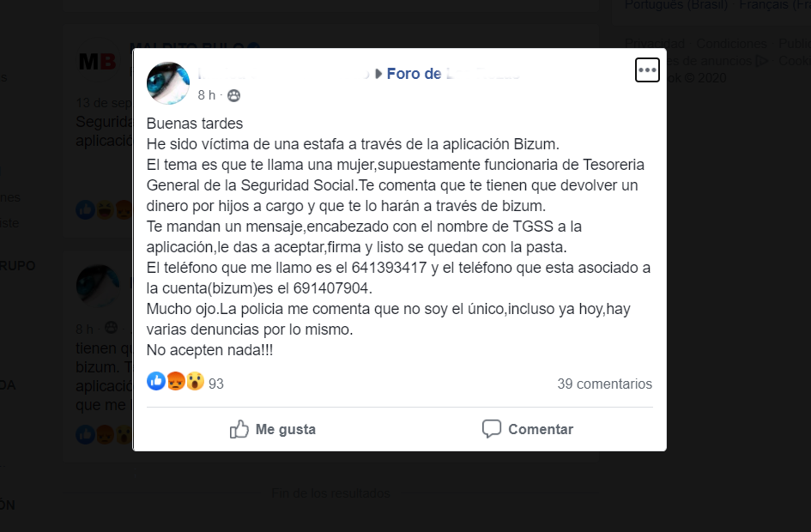This screenshot has height=532, width=811.
Task: Click the ad choices triangle icon in the footer
Action: pyautogui.click(x=762, y=61)
